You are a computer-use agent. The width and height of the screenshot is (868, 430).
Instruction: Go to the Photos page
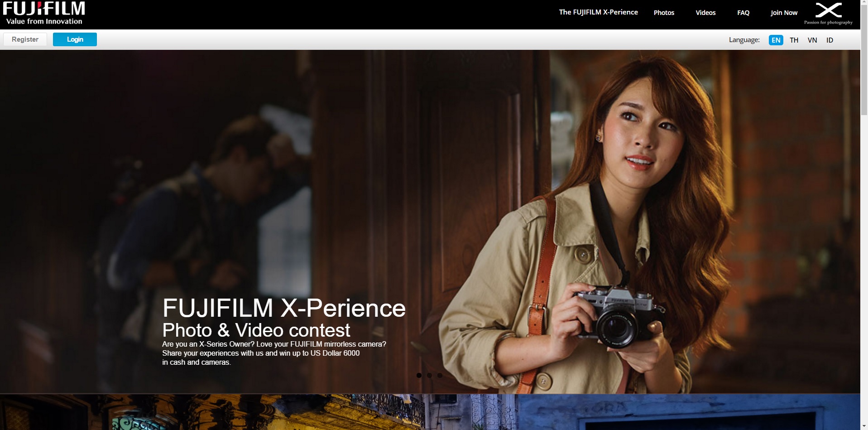click(664, 13)
